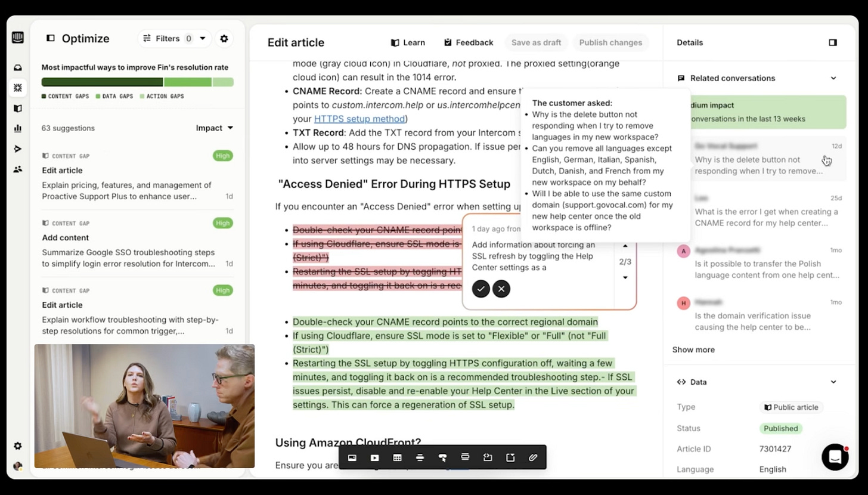The height and width of the screenshot is (495, 868).
Task: Click the lightest Action Gaps bar segment
Action: tap(223, 82)
